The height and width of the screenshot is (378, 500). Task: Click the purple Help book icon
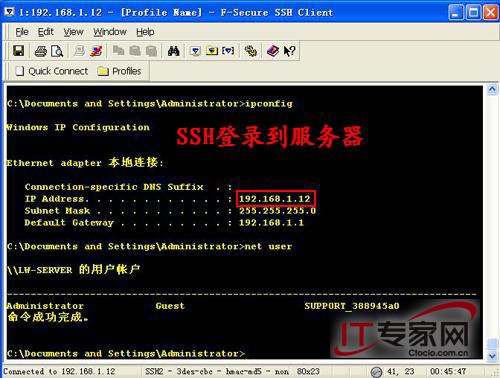point(273,51)
